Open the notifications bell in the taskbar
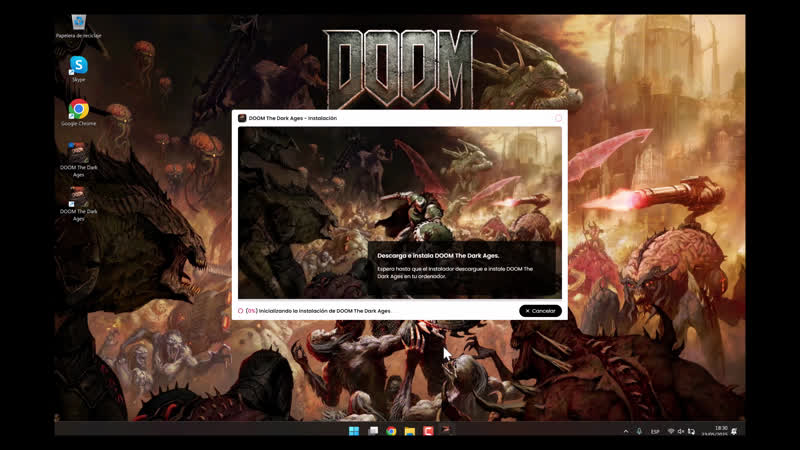This screenshot has width=800, height=450. (734, 432)
